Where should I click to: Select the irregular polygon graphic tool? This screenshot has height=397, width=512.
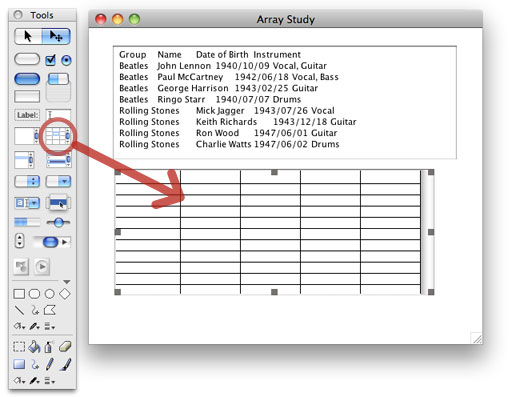pos(50,310)
